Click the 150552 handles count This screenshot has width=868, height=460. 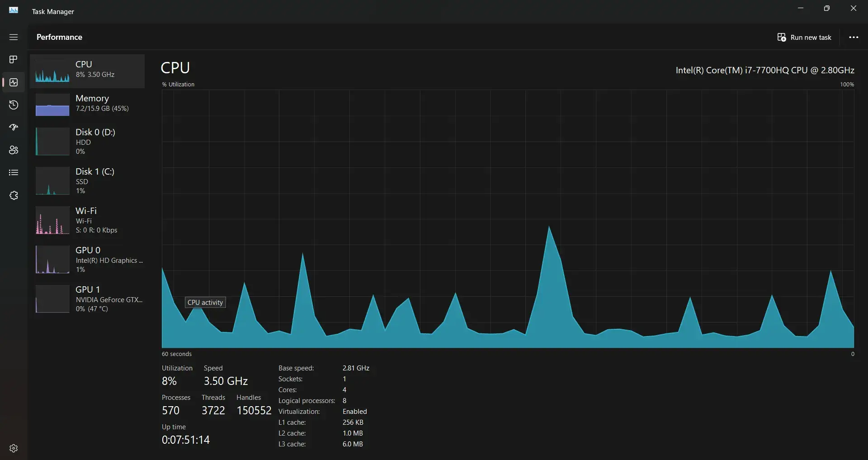point(254,410)
